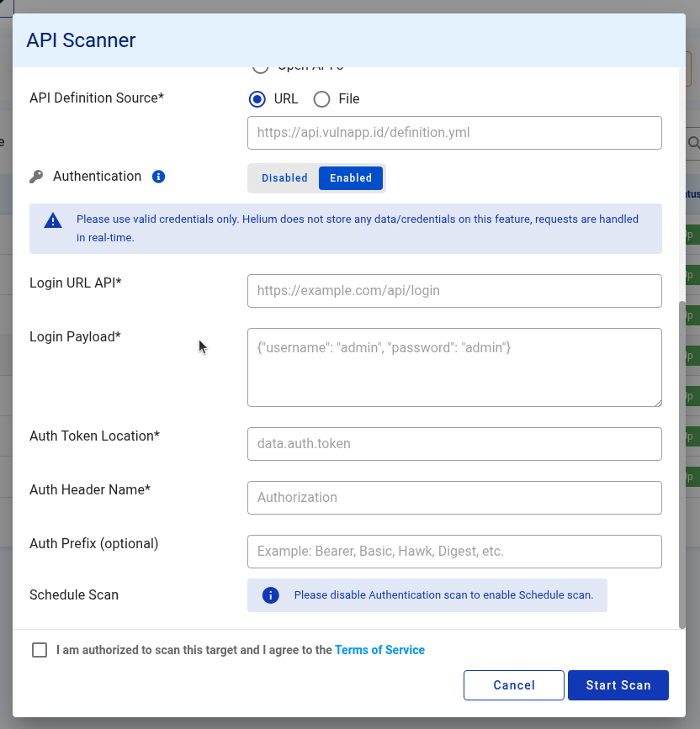Click the Start Scan button
Image resolution: width=700 pixels, height=729 pixels.
618,685
